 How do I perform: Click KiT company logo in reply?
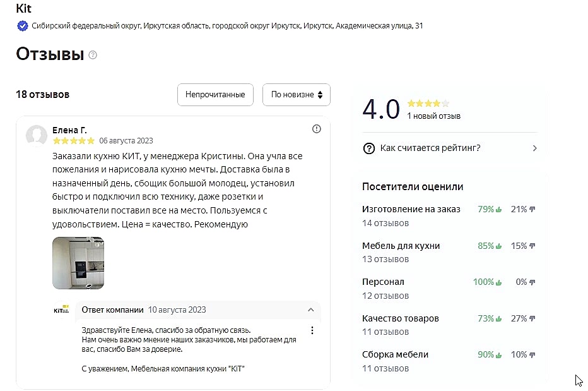click(61, 310)
